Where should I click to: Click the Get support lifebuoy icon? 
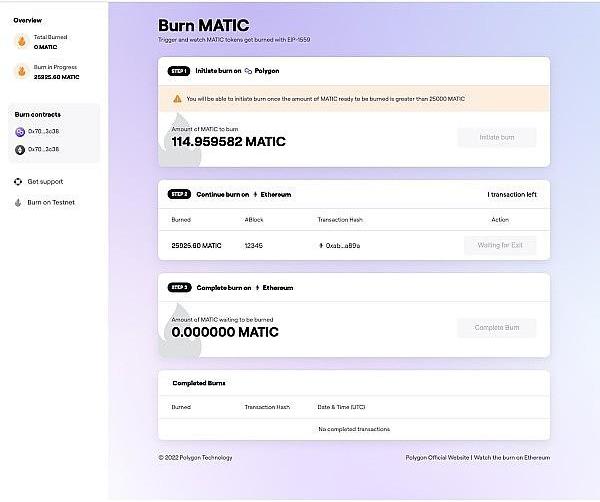pyautogui.click(x=18, y=182)
